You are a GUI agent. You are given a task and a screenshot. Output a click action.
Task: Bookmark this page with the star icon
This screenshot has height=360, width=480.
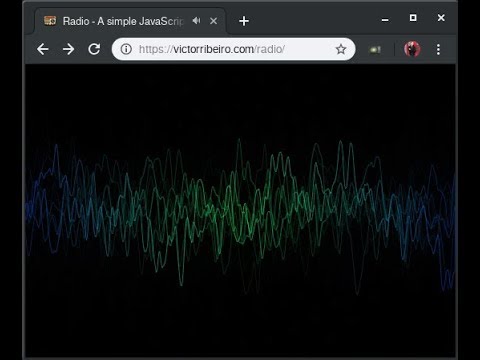point(341,49)
